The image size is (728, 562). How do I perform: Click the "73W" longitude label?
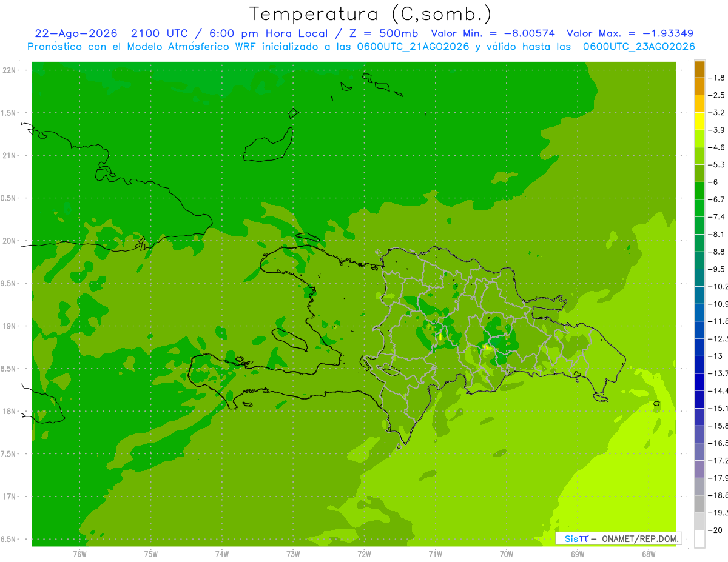pos(293,554)
